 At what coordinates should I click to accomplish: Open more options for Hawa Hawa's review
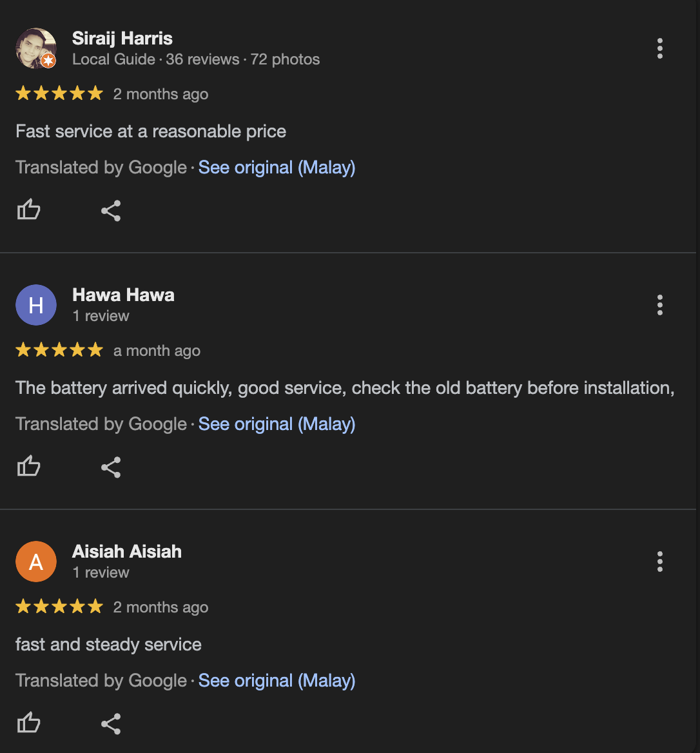pyautogui.click(x=659, y=305)
